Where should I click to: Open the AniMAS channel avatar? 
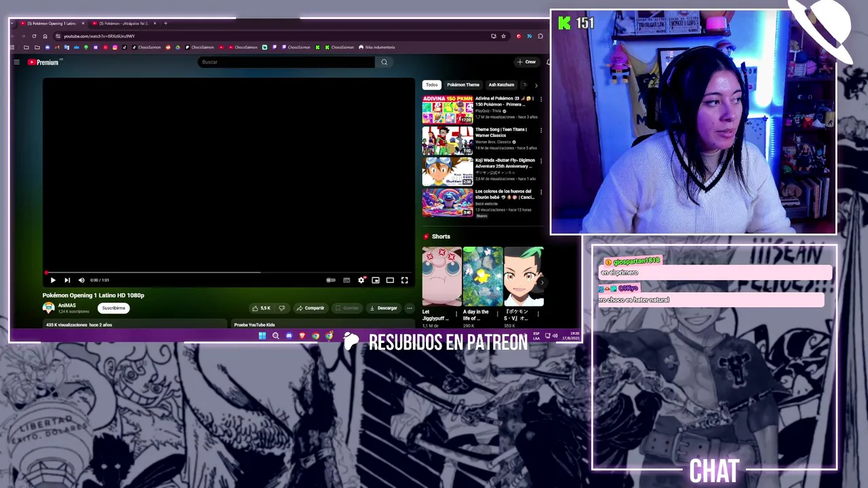click(48, 308)
